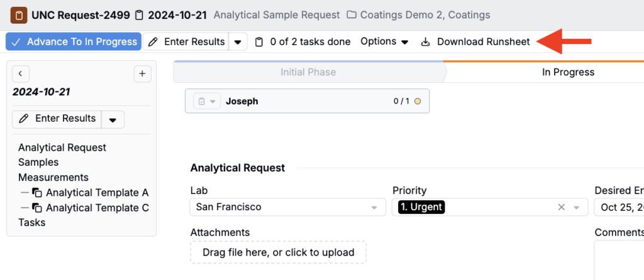Expand the sidebar Enter Results dropdown arrow
The width and height of the screenshot is (644, 280).
(x=113, y=119)
